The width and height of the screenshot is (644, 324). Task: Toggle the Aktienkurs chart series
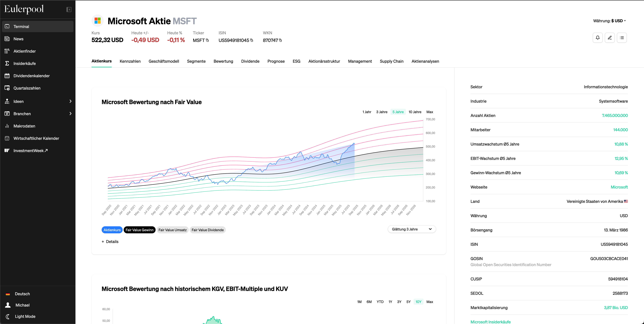tap(112, 230)
